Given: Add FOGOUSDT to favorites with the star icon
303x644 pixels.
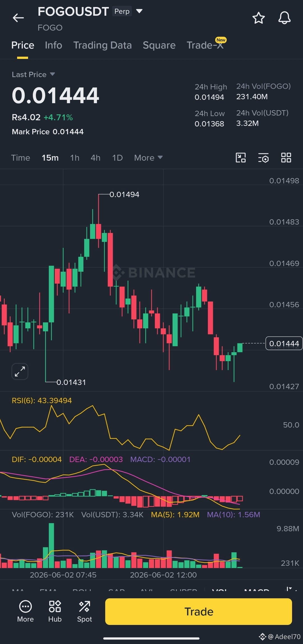Looking at the screenshot, I should 258,18.
